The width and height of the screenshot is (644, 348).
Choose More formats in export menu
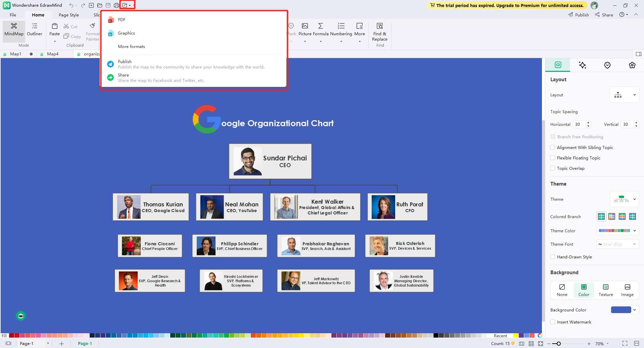point(131,46)
